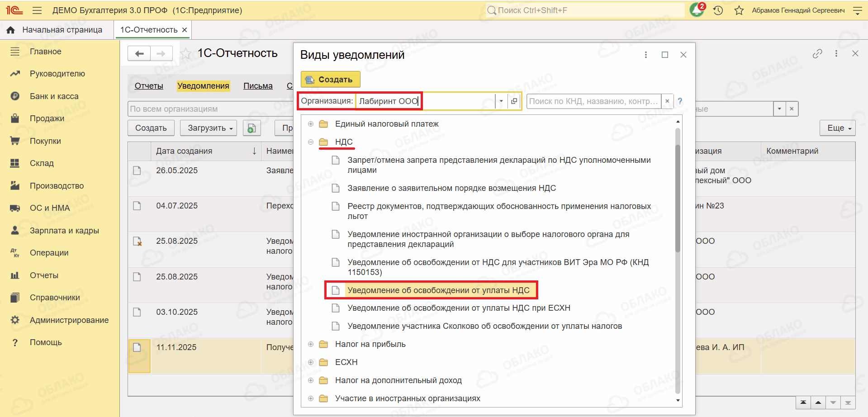
Task: Open notifications bell with badge 2
Action: [697, 10]
